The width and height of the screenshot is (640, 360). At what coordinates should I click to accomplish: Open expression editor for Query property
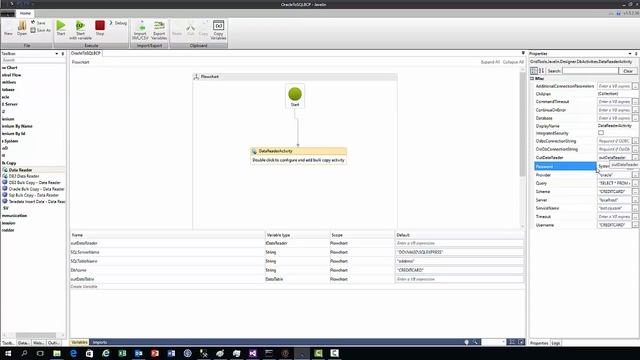(x=635, y=183)
